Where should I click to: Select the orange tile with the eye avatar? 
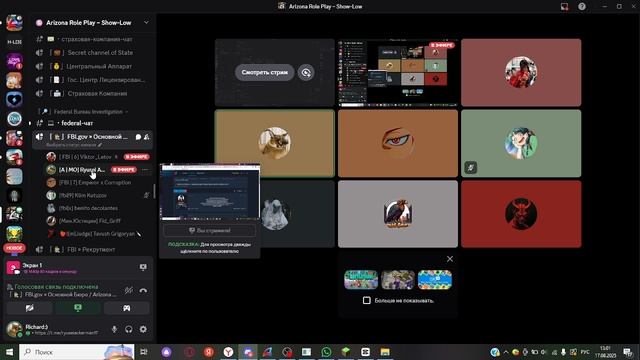point(398,143)
